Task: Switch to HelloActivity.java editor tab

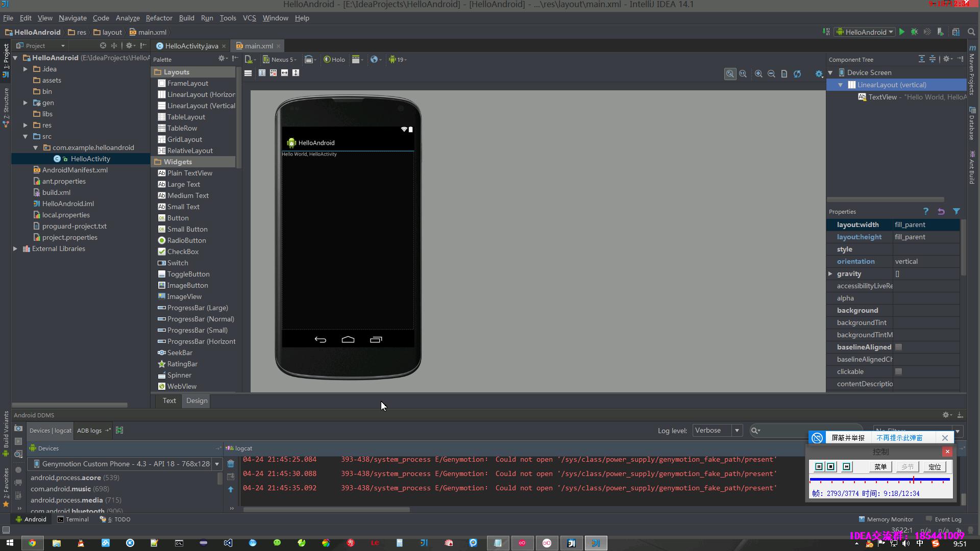Action: (x=191, y=46)
